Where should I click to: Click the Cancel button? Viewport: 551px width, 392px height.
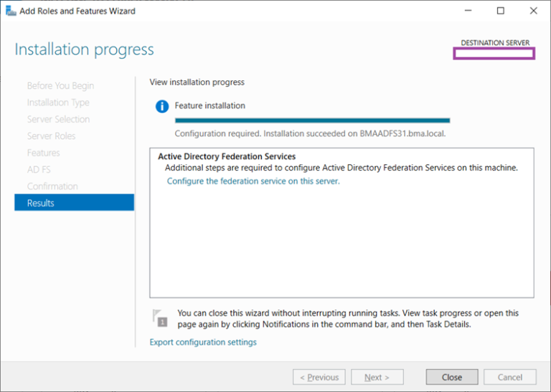point(510,377)
